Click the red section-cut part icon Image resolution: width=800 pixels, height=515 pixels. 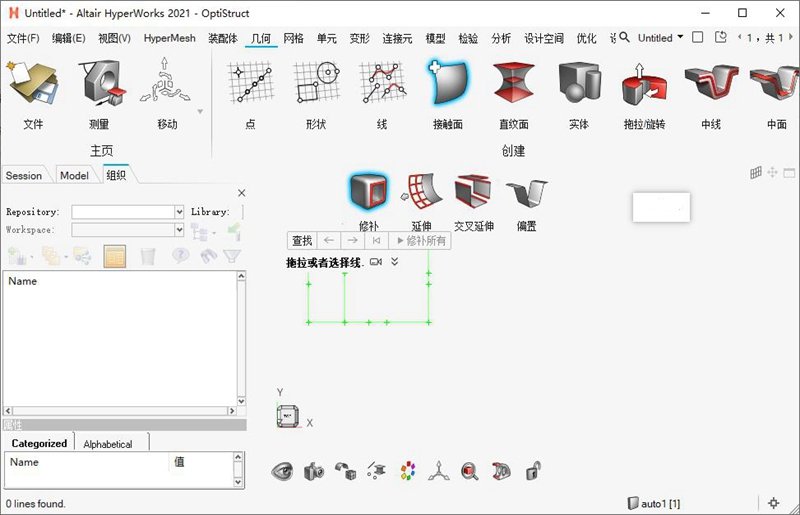coord(501,471)
